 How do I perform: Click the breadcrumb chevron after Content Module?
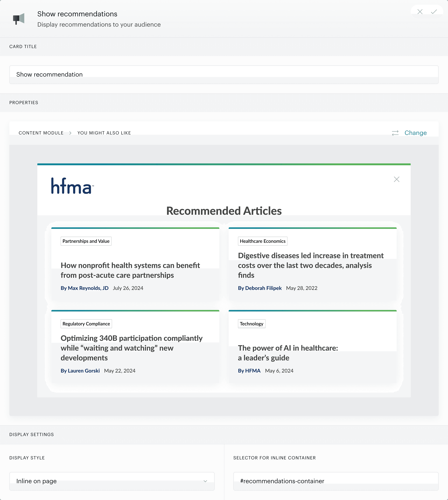coord(70,133)
